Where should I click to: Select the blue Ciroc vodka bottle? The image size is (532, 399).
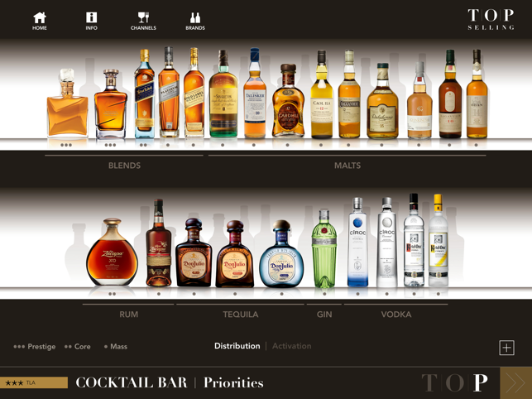pos(357,242)
